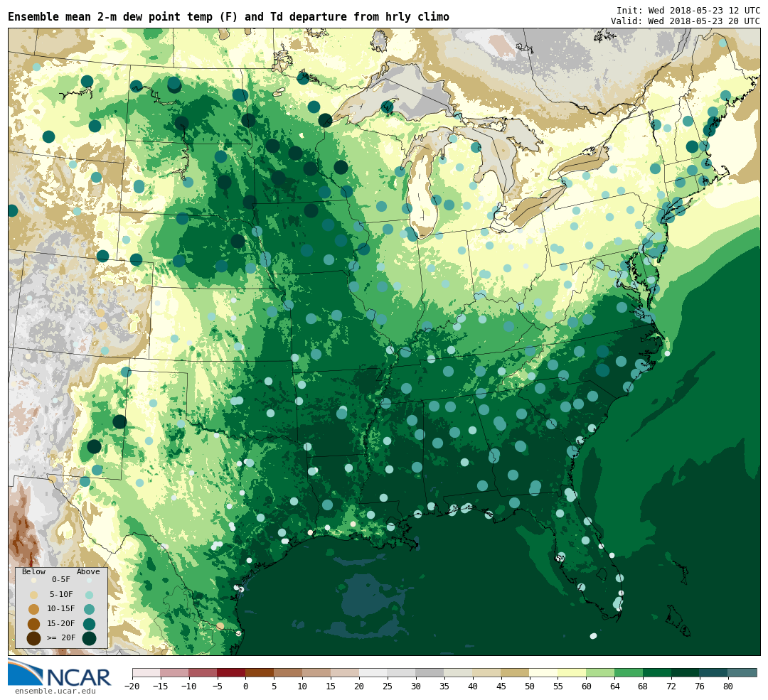Select the 0 to 5 brown colorbar swatch
This screenshot has width=768, height=700.
(x=260, y=673)
